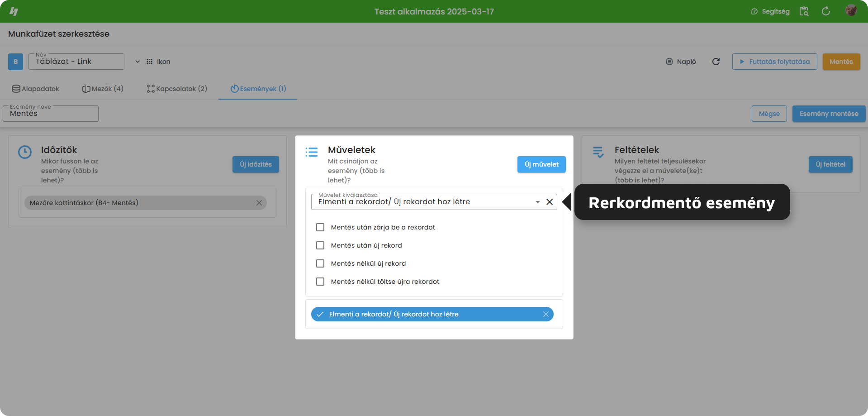Image resolution: width=868 pixels, height=416 pixels.
Task: Expand the Művelet kiválasztása dropdown arrow
Action: (538, 202)
